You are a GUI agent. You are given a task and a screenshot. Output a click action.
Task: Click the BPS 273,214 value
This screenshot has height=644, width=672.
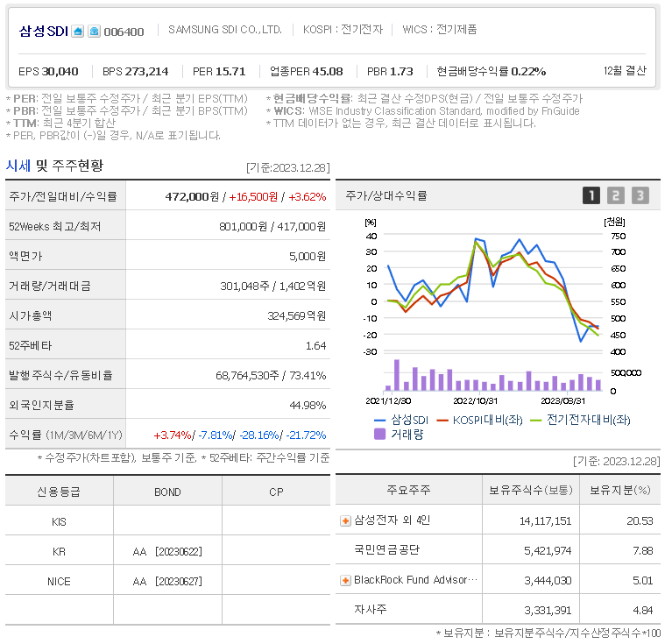[x=146, y=72]
